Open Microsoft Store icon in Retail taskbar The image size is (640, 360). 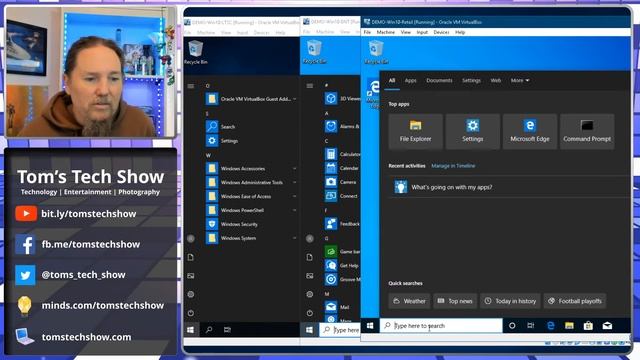pyautogui.click(x=588, y=325)
